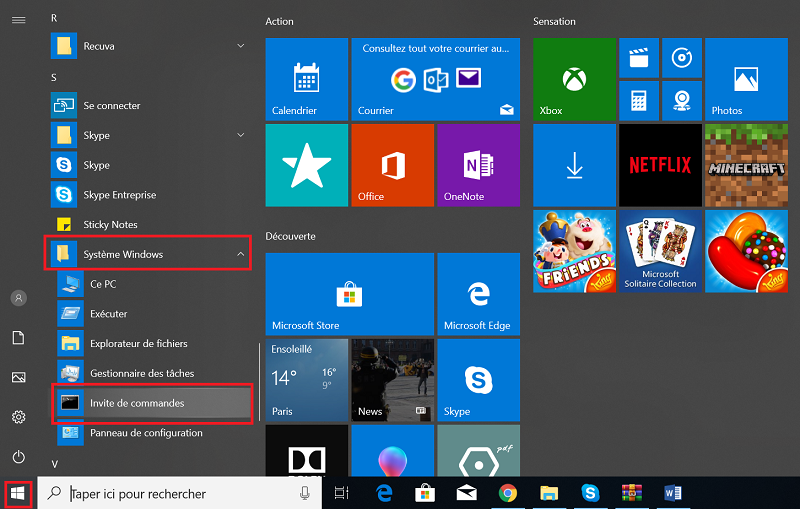Launch the Office tile
Image resolution: width=800 pixels, height=509 pixels.
click(x=392, y=165)
